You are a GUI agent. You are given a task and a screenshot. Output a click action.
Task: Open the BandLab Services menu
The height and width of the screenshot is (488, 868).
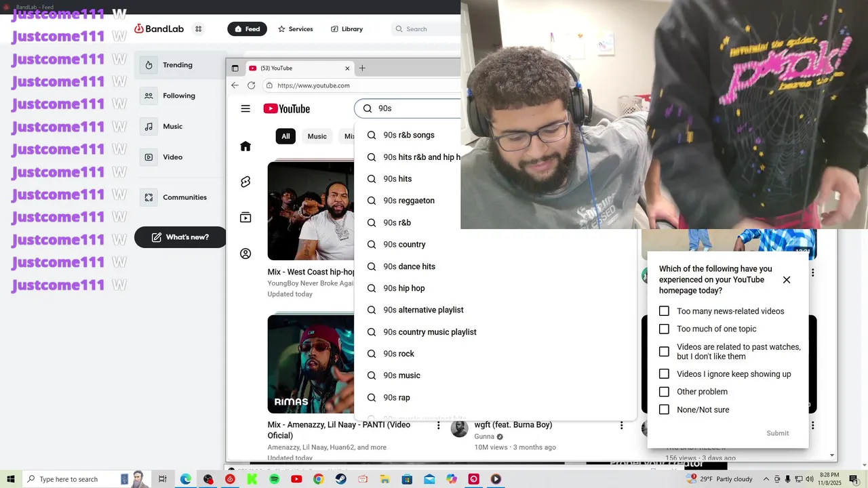(295, 29)
